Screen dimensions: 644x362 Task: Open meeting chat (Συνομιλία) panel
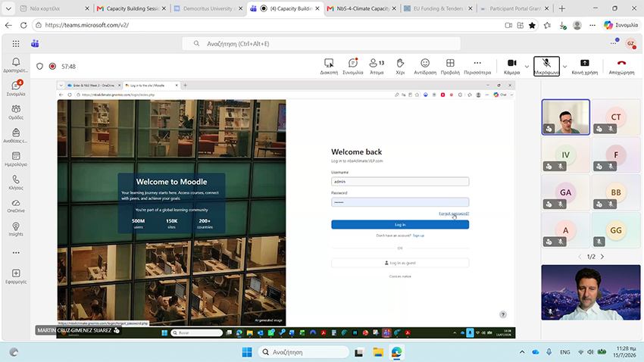pyautogui.click(x=353, y=66)
